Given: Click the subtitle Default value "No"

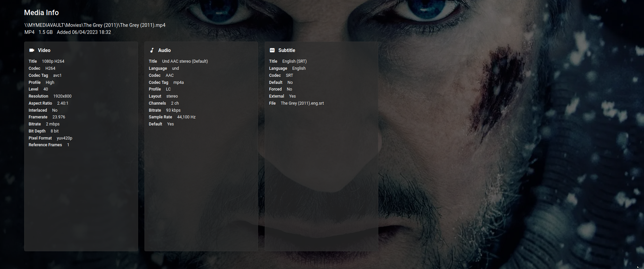Looking at the screenshot, I should pyautogui.click(x=290, y=83).
